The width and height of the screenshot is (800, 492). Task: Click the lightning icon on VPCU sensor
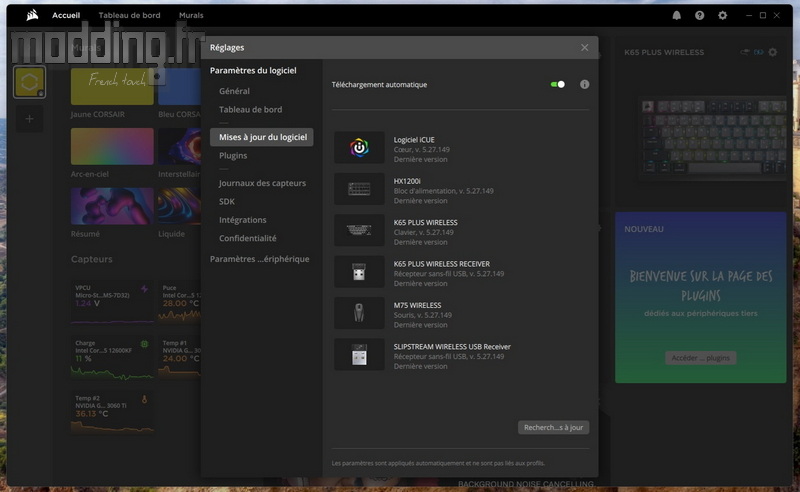click(144, 289)
